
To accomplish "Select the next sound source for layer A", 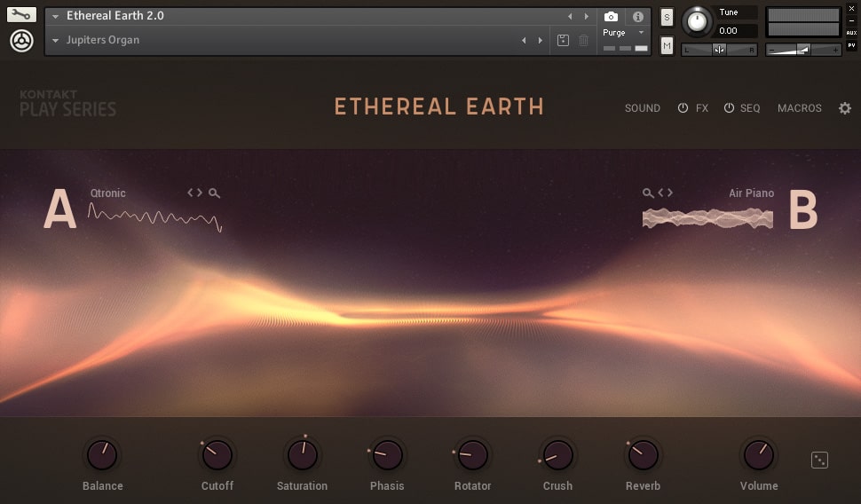I will pos(200,193).
